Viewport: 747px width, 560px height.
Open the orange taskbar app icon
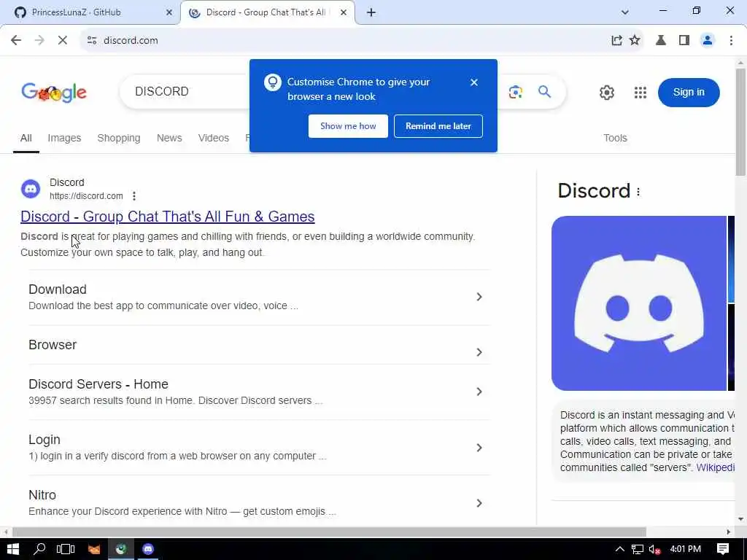(94, 549)
